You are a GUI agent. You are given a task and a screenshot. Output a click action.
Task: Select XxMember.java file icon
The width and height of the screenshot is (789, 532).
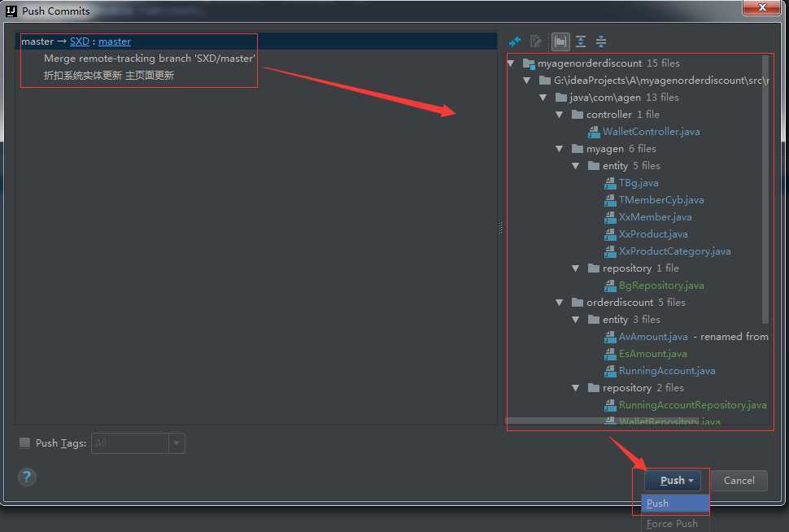[x=610, y=217]
